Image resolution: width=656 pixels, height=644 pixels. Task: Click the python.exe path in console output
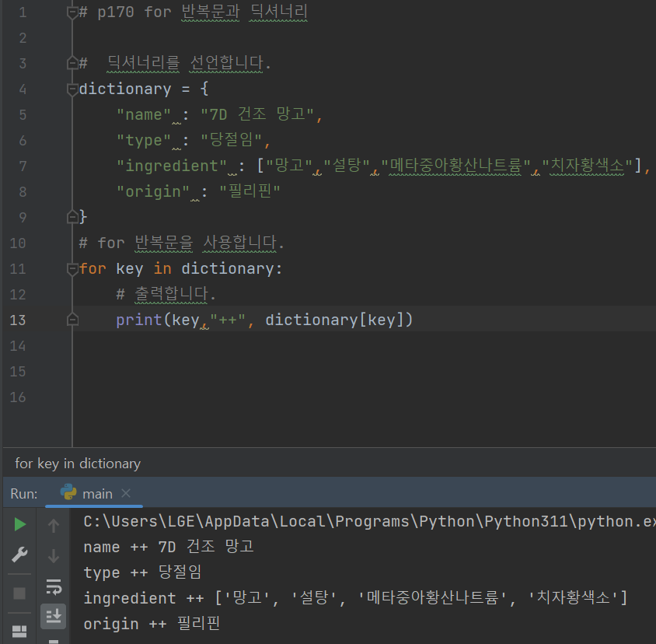coord(369,521)
